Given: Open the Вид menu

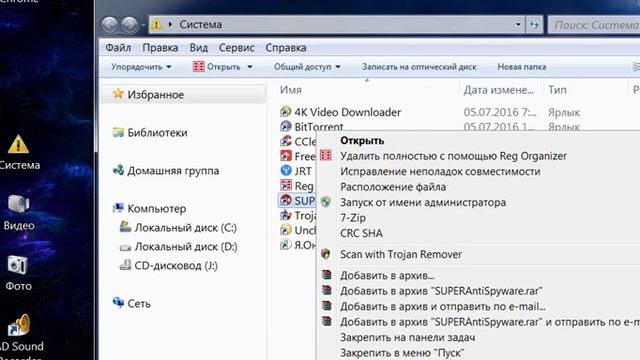Looking at the screenshot, I should coord(198,48).
